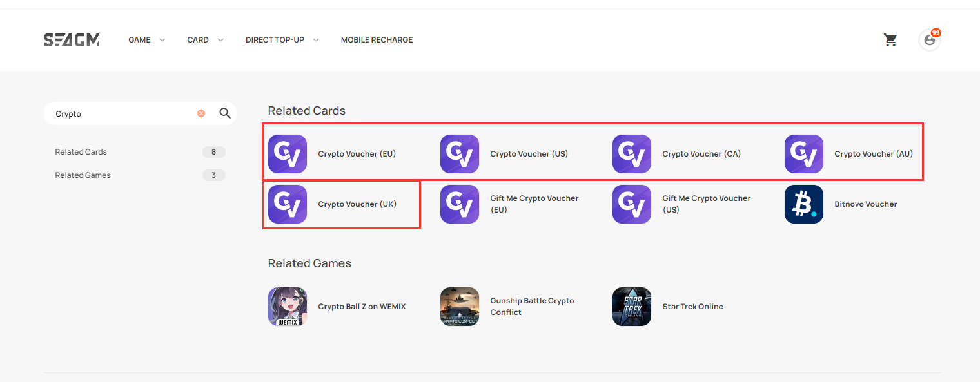Image resolution: width=980 pixels, height=382 pixels.
Task: Click the Crypto Ball Z WEMIX thumbnail
Action: click(x=288, y=307)
